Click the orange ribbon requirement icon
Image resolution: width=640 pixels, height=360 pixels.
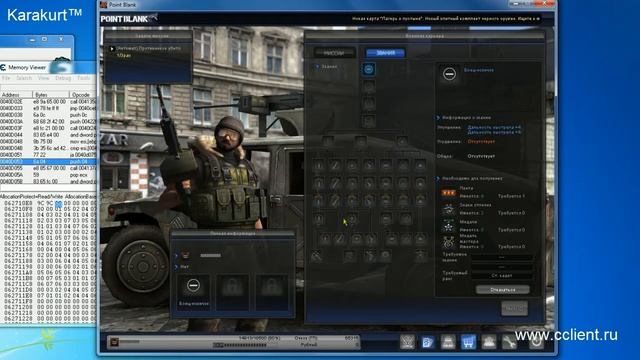[x=449, y=193]
